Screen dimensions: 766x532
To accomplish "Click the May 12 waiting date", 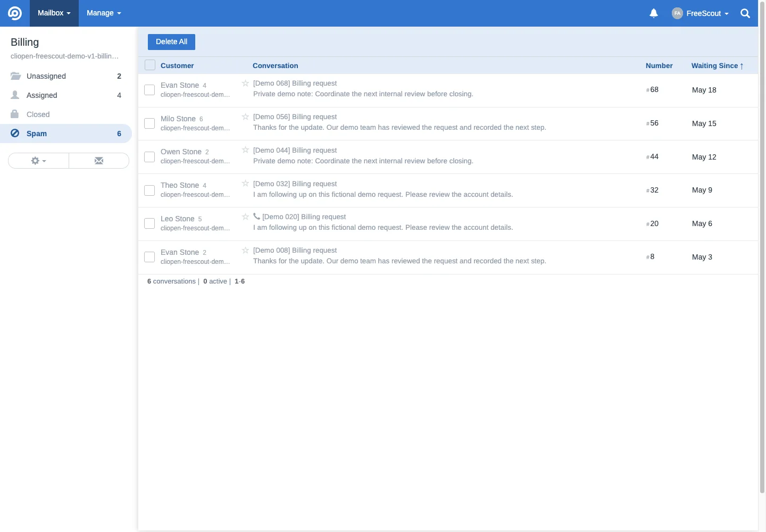I will (x=704, y=157).
